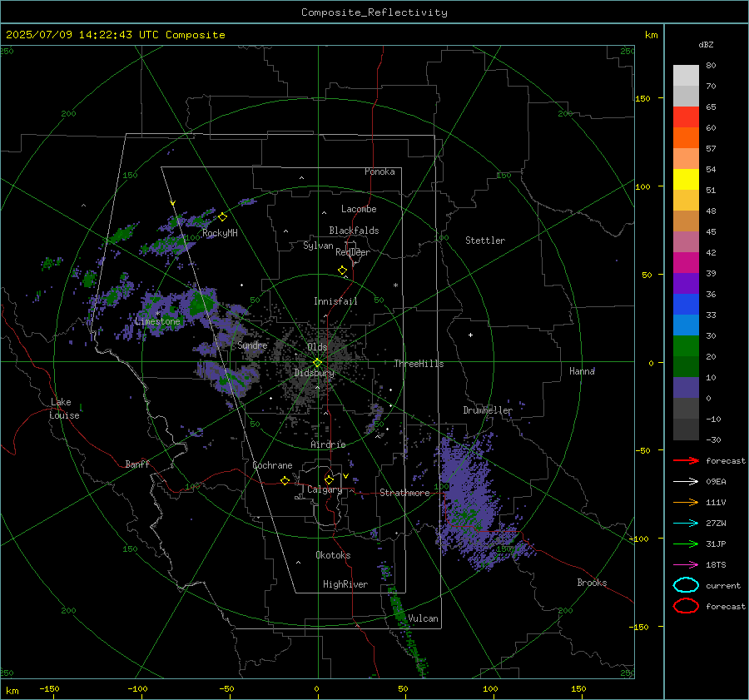Click the Strathmore town label
The image size is (749, 700).
click(404, 493)
